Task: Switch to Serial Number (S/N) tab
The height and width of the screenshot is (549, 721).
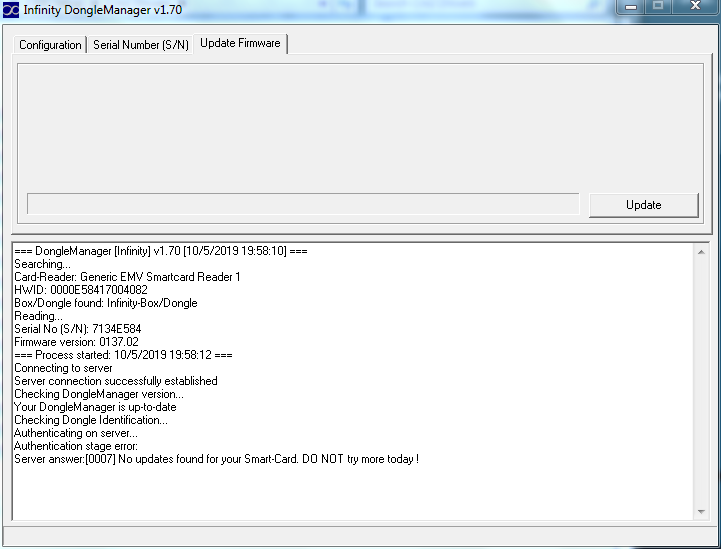Action: (x=141, y=45)
